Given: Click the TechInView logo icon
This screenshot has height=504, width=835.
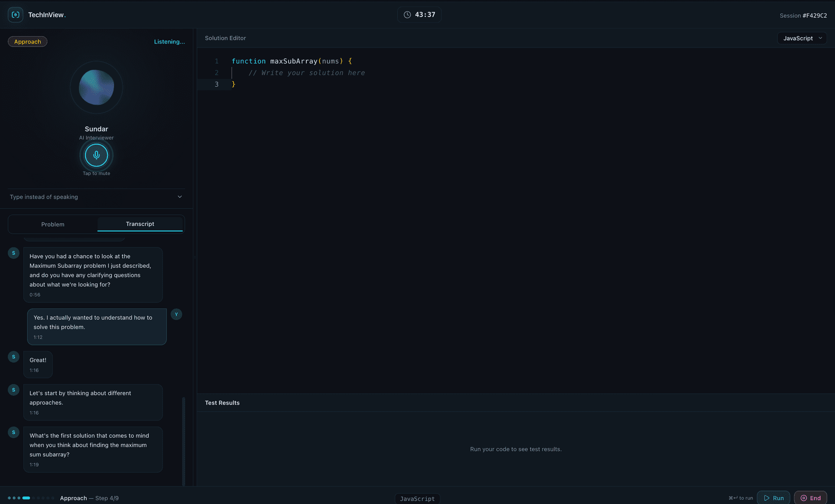Looking at the screenshot, I should click(15, 14).
